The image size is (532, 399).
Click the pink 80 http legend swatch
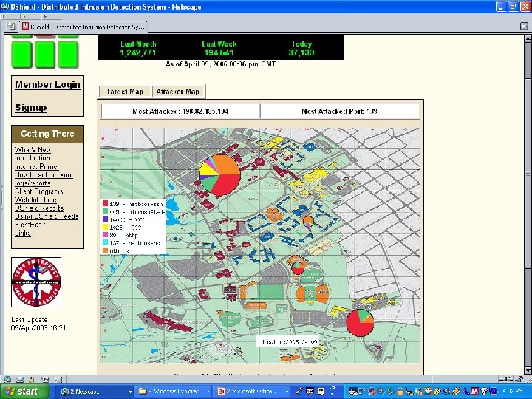coord(105,235)
